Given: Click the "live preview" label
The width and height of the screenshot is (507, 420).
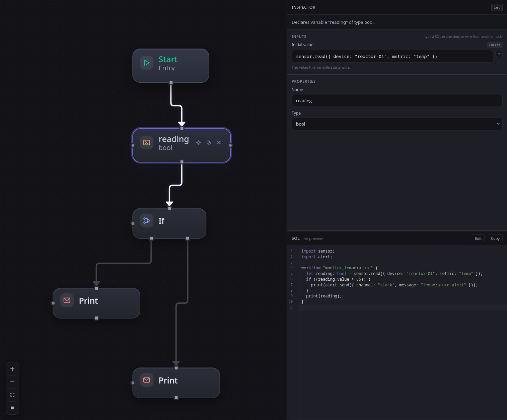Looking at the screenshot, I should [312, 238].
